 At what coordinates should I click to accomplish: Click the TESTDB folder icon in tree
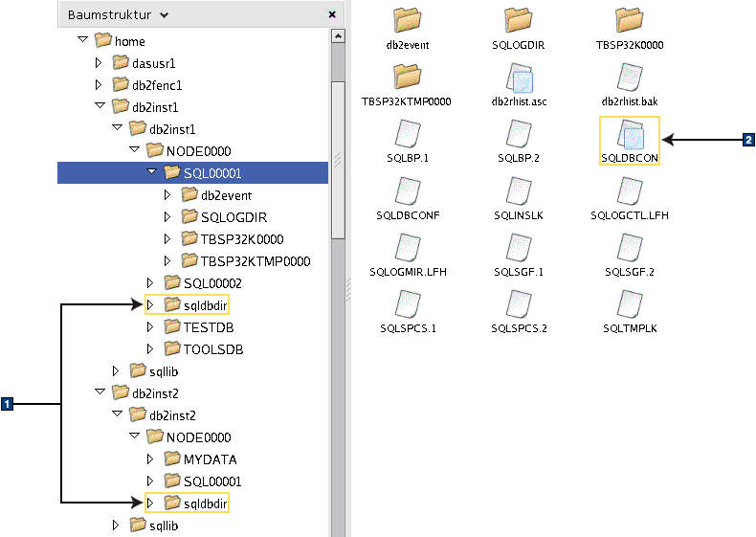click(172, 326)
